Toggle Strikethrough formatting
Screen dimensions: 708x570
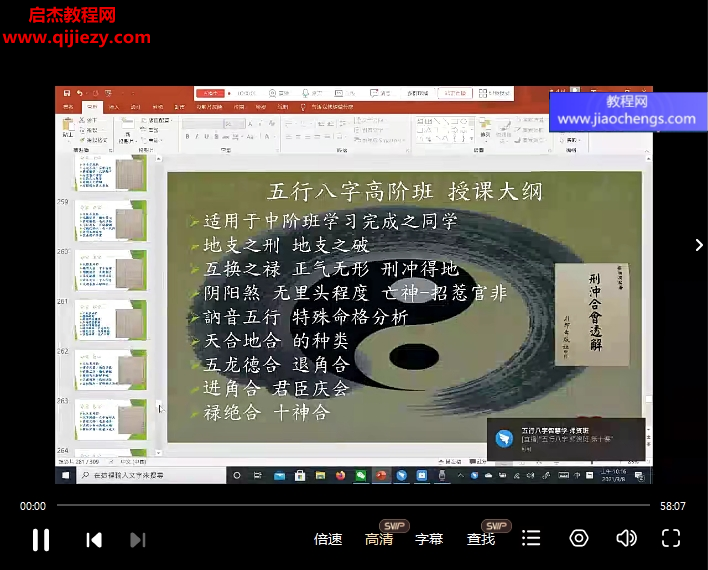tap(226, 136)
